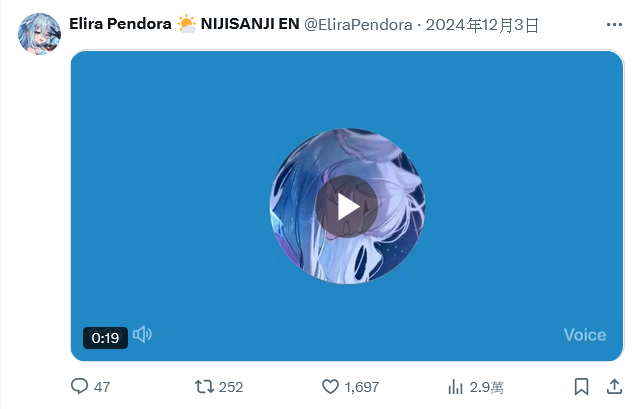Screen dimensions: 641x409
Task: Open the three-dot more options menu
Action: tap(614, 25)
